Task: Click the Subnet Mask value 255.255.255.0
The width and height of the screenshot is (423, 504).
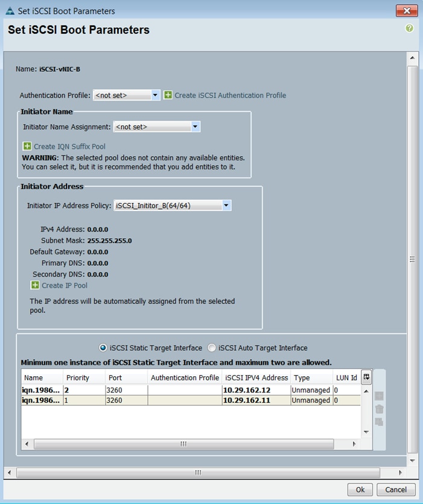Action: (x=109, y=241)
